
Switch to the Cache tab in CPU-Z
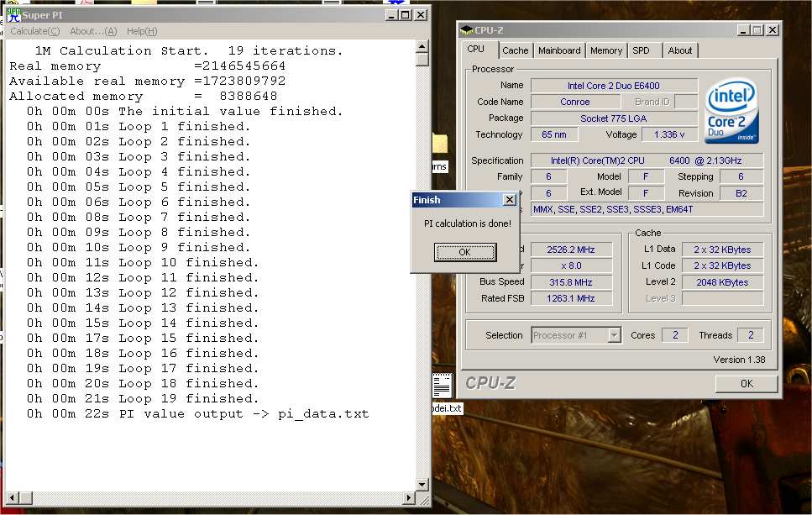point(516,50)
